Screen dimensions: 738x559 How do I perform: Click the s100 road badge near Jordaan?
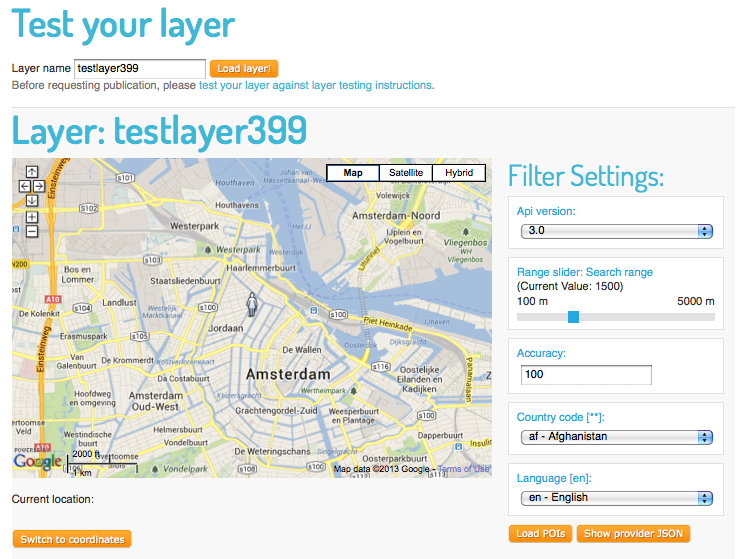point(208,307)
